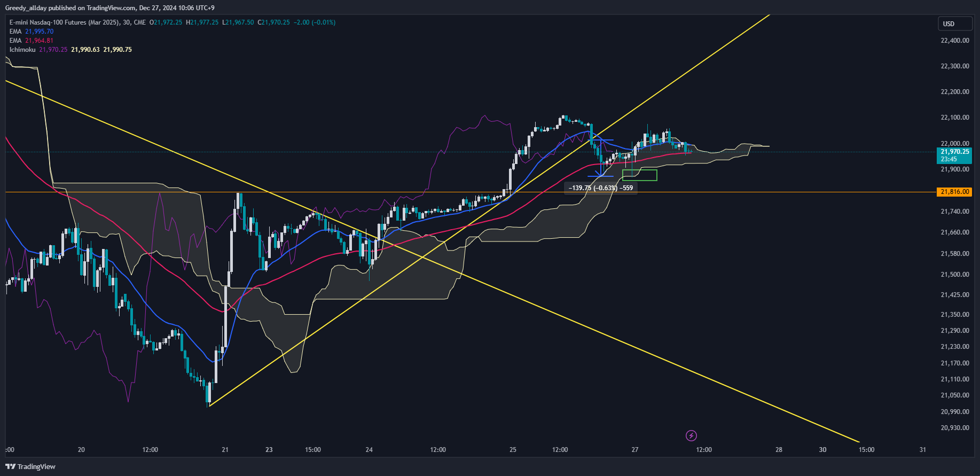Click date 30 on the time axis
This screenshot has height=476, width=980.
click(823, 450)
